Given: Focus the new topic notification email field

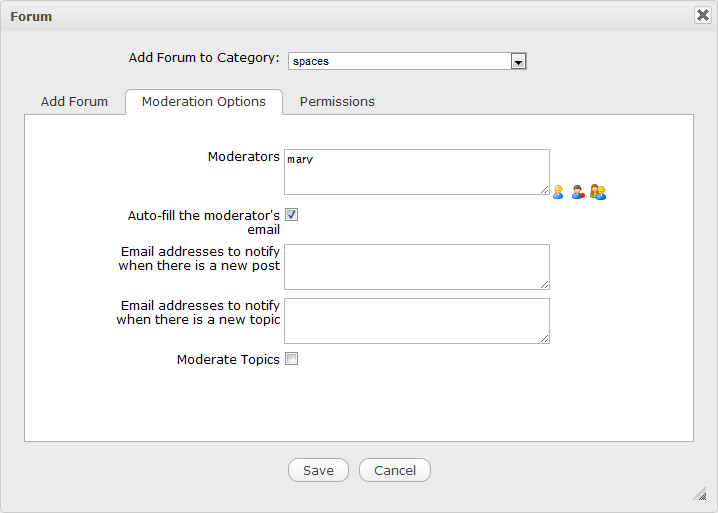Looking at the screenshot, I should coord(417,321).
